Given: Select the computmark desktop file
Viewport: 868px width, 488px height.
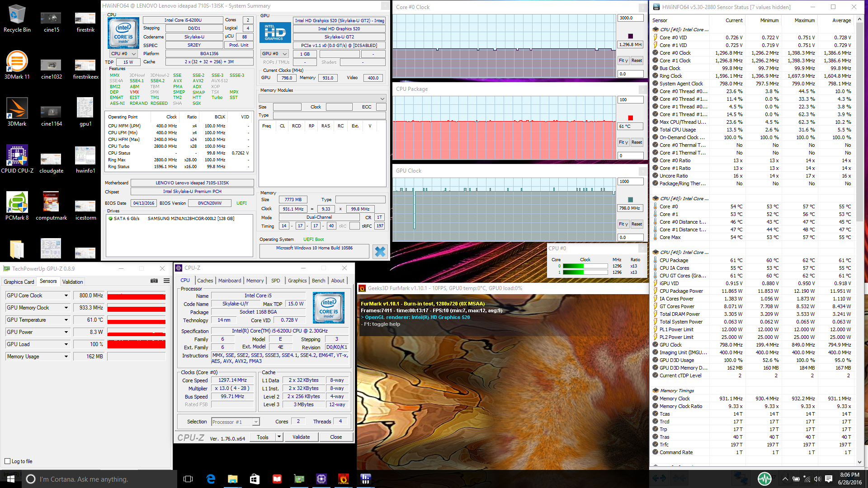Looking at the screenshot, I should click(x=51, y=206).
